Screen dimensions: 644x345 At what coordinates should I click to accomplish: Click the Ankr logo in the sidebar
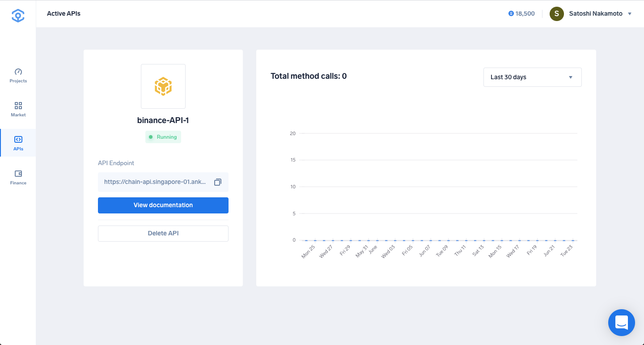pos(18,16)
